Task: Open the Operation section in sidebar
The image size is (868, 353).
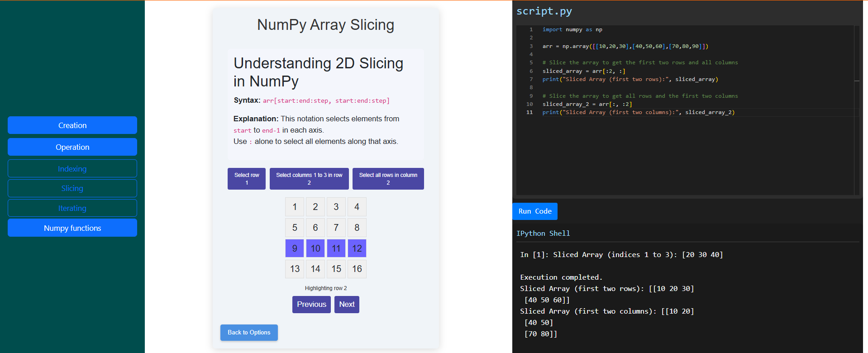Action: (72, 147)
